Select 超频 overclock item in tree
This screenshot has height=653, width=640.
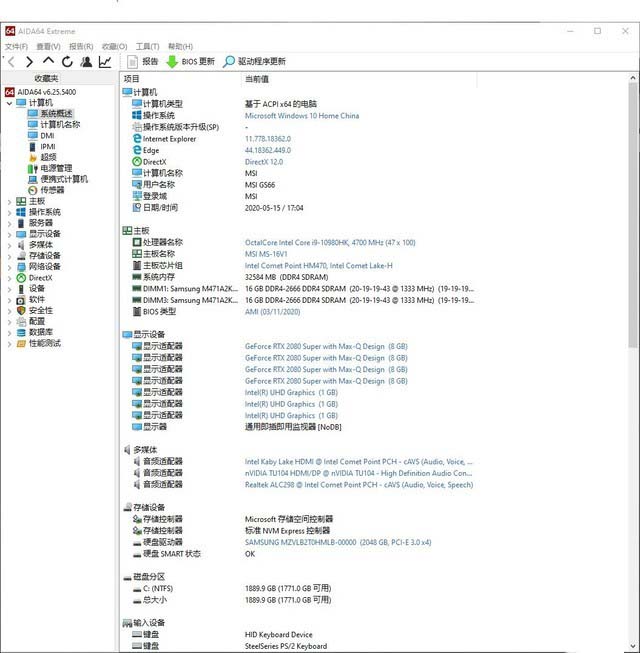(48, 157)
